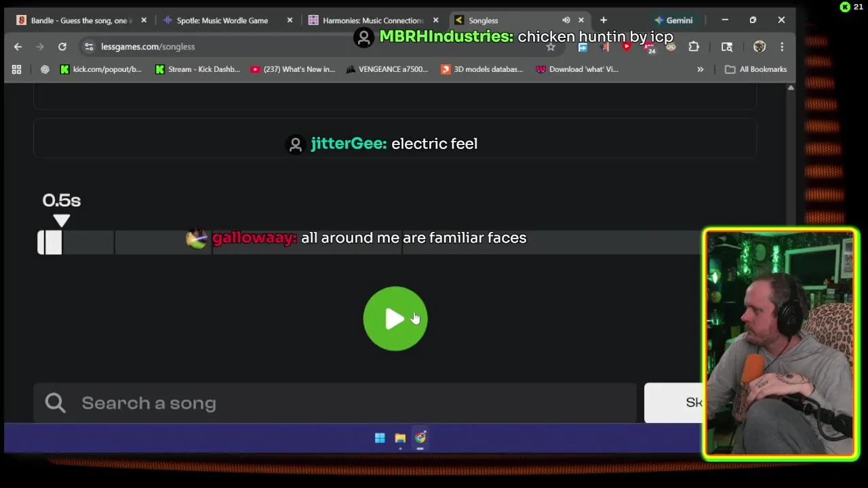Open the ChatGPT-style bookmark icon
The width and height of the screenshot is (868, 488).
[x=45, y=69]
